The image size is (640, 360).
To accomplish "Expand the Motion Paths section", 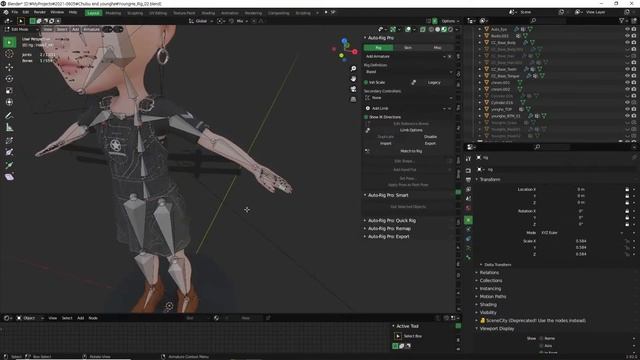I will click(x=493, y=297).
